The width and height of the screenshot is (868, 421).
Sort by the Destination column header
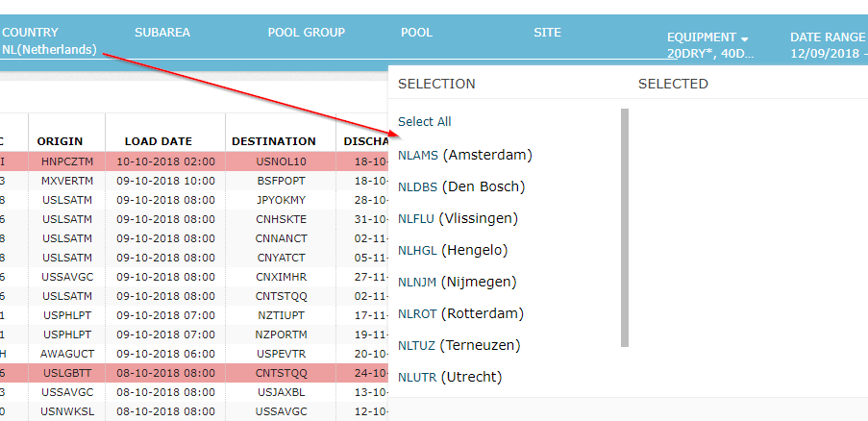273,141
